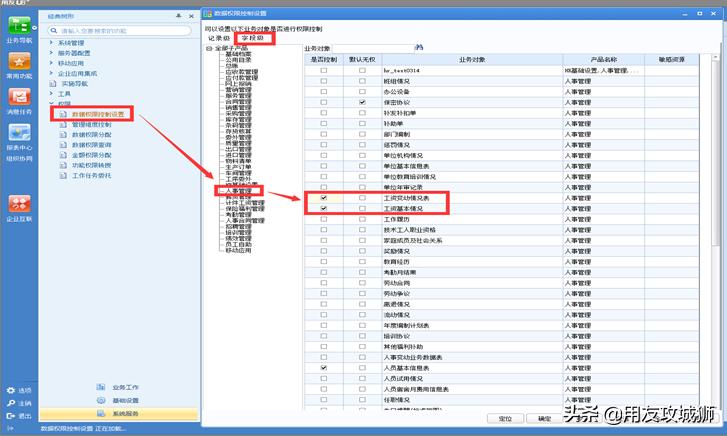The image size is (727, 436).
Task: Open 消息任务 mail icon
Action: (19, 96)
